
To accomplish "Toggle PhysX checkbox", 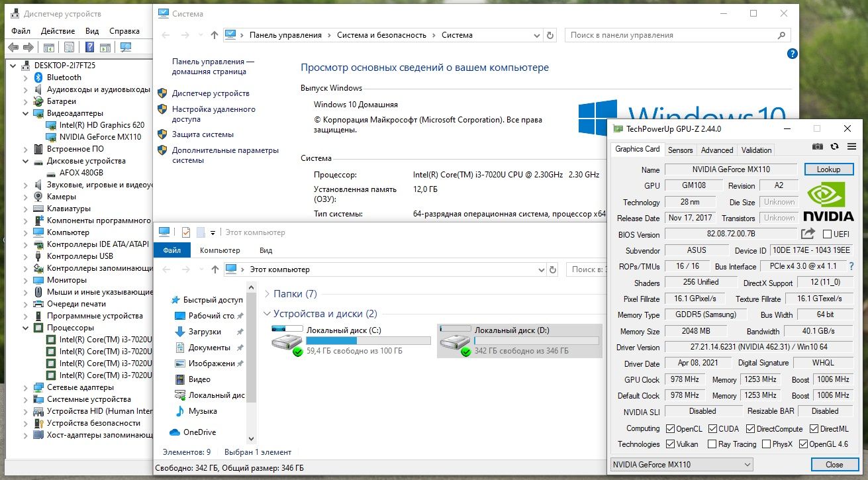I will [767, 444].
